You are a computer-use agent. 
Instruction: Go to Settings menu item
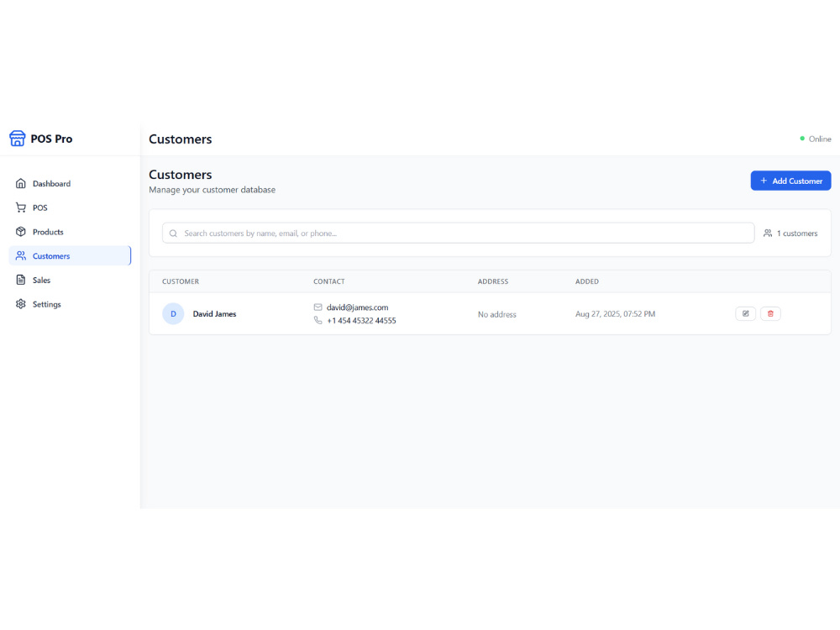(x=70, y=304)
